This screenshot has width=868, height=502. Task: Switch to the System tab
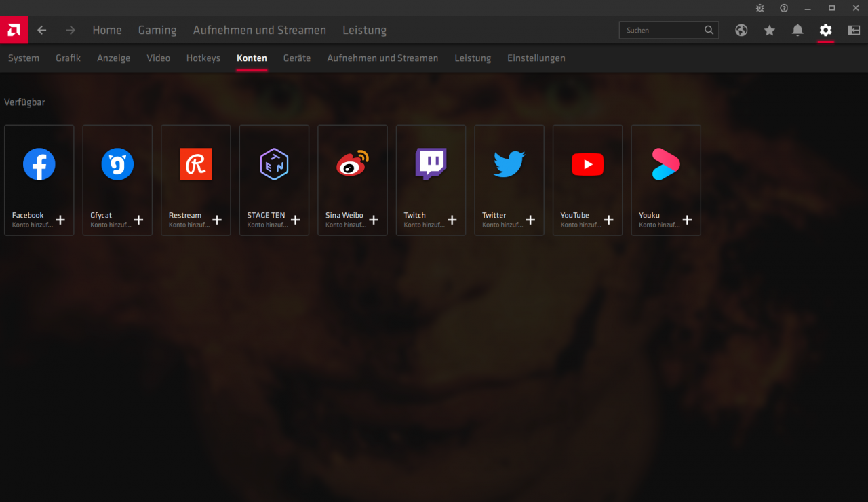(x=24, y=58)
